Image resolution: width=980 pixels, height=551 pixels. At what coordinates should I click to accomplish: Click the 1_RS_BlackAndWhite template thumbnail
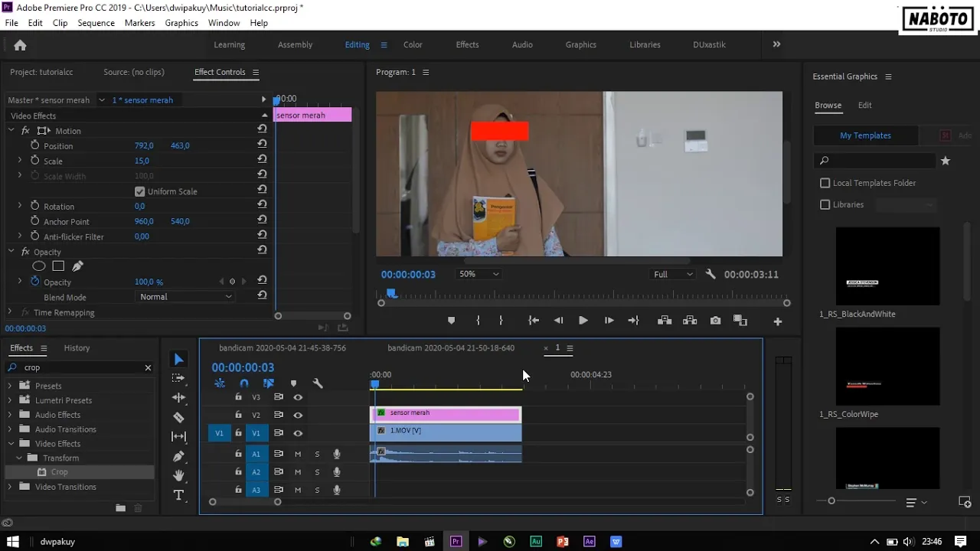click(887, 267)
